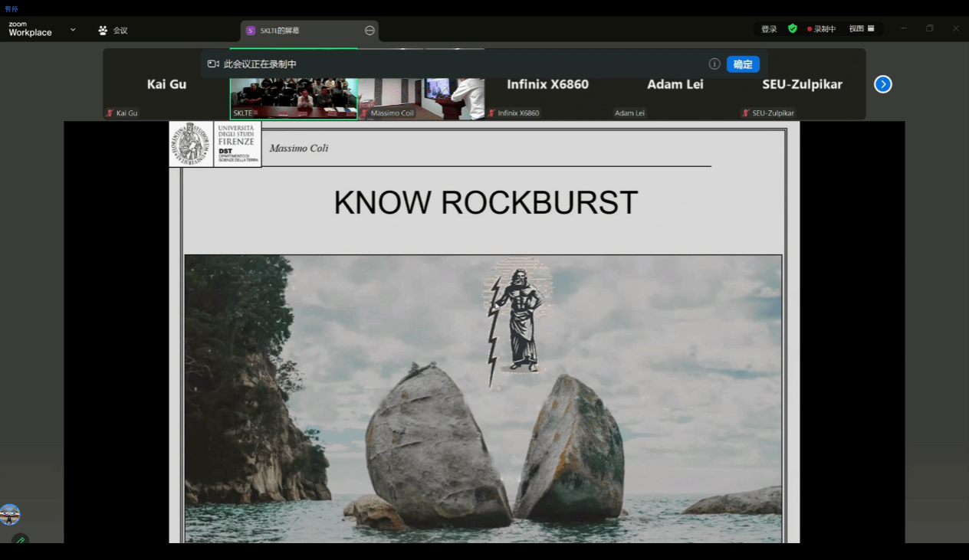This screenshot has height=560, width=969.
Task: Click the circular profile avatar at bottom-left
Action: click(x=10, y=514)
